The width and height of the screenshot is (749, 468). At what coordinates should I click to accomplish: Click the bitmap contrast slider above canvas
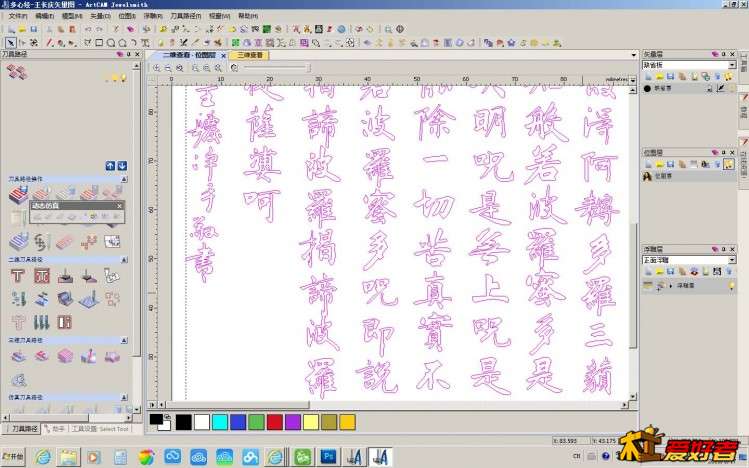277,68
